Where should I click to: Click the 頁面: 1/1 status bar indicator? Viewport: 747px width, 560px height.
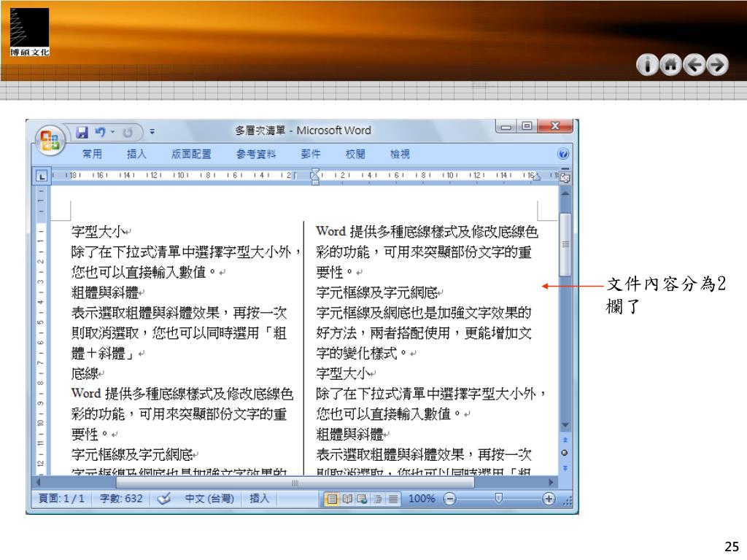coord(61,499)
